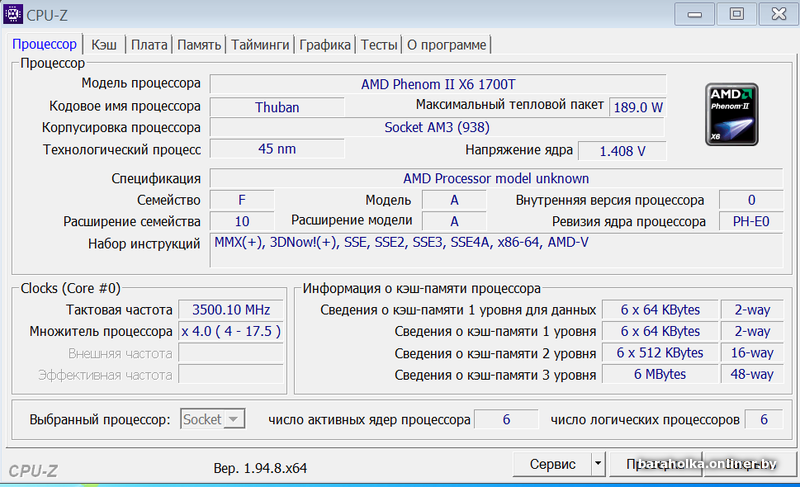Click the Расширение семейства value 10
800x487 pixels.
pos(242,221)
